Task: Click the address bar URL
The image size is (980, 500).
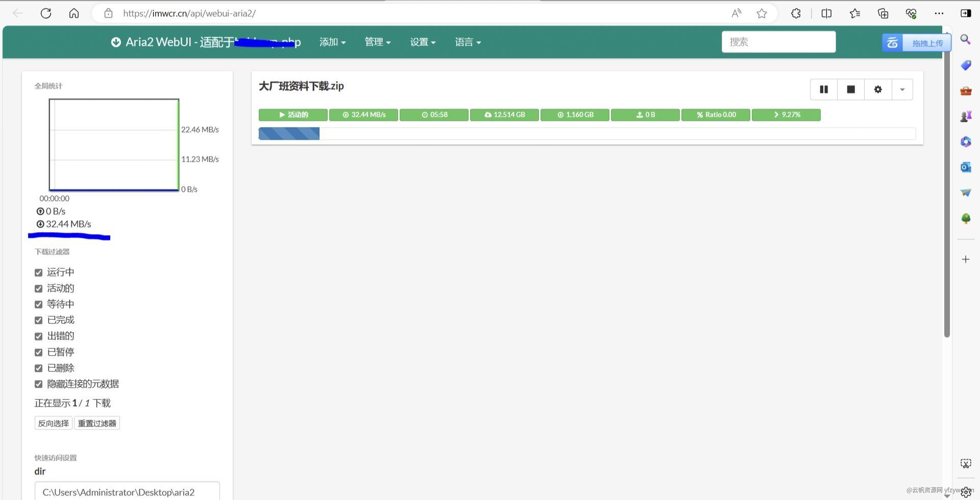Action: (189, 13)
